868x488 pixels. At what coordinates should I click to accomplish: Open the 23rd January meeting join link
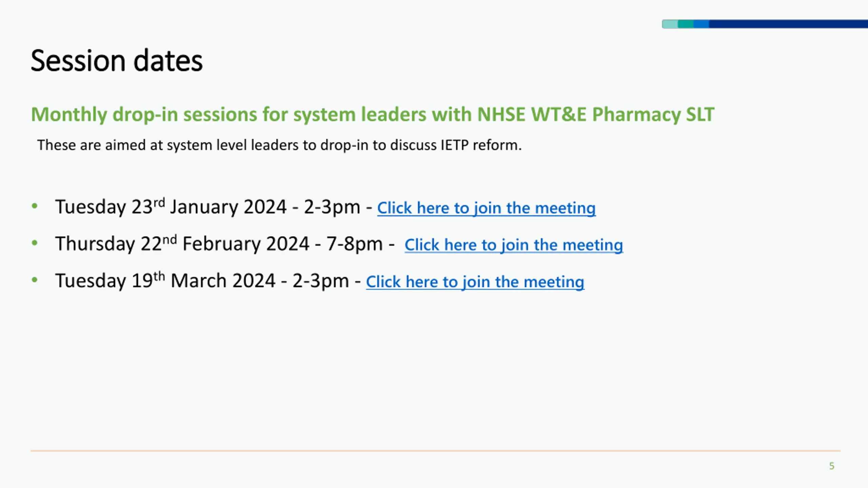pos(486,208)
